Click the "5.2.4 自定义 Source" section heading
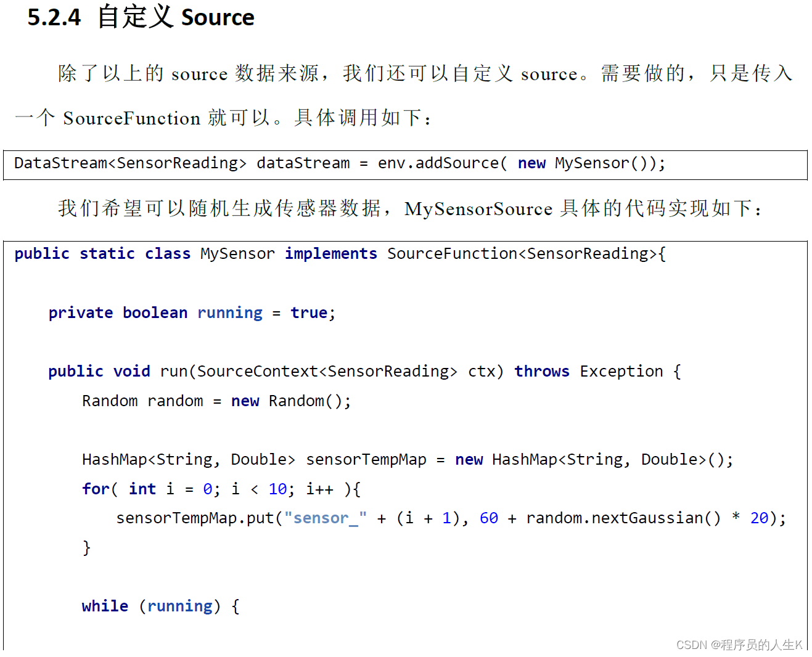 [141, 17]
